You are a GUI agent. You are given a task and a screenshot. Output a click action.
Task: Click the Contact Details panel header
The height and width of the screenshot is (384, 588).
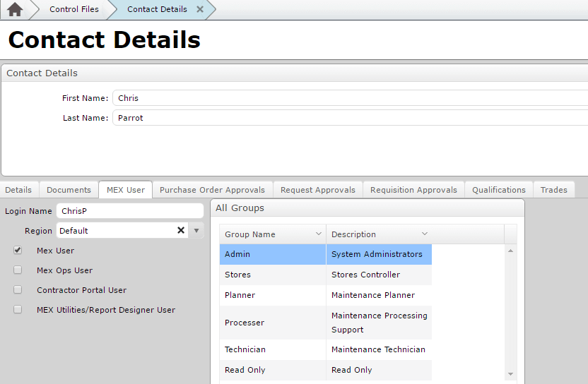tap(295, 73)
